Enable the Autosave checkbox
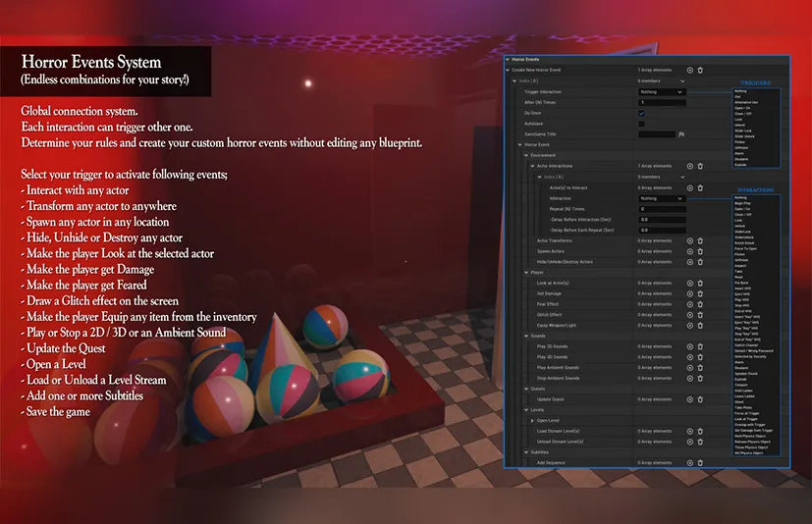 click(x=641, y=124)
